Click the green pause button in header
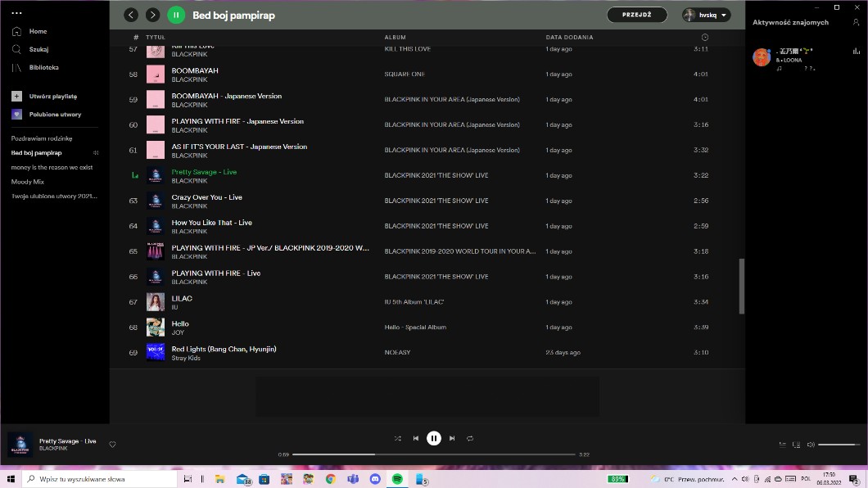Image resolution: width=868 pixels, height=488 pixels. click(x=176, y=15)
